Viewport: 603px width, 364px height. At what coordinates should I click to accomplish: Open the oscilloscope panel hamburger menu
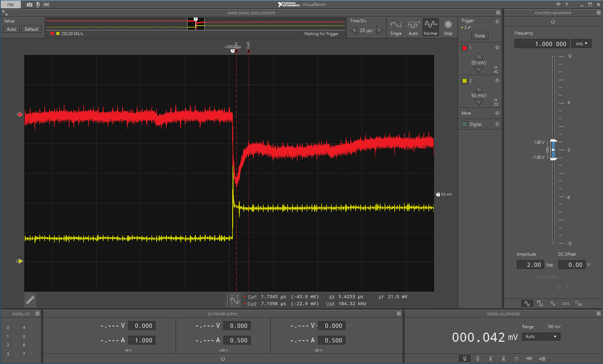[498, 13]
